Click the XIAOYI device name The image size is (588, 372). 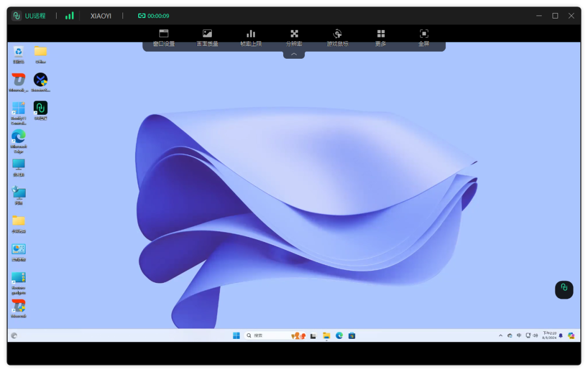point(101,16)
